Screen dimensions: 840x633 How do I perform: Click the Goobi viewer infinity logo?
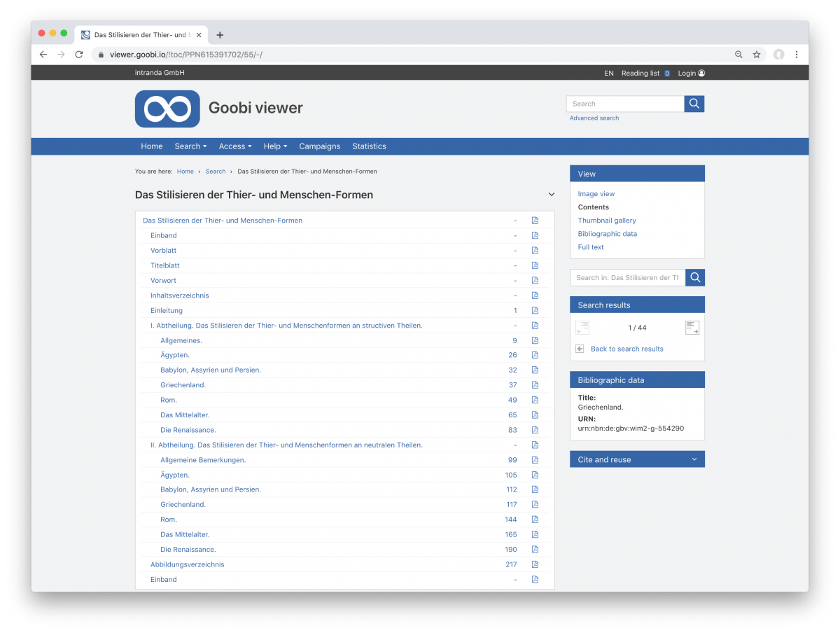tap(167, 109)
